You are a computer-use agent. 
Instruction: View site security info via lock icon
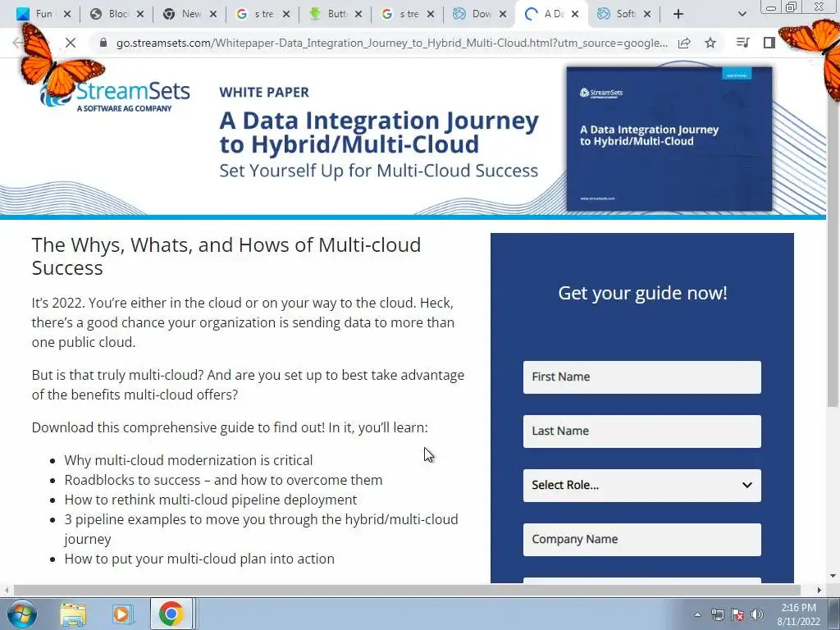pyautogui.click(x=103, y=43)
